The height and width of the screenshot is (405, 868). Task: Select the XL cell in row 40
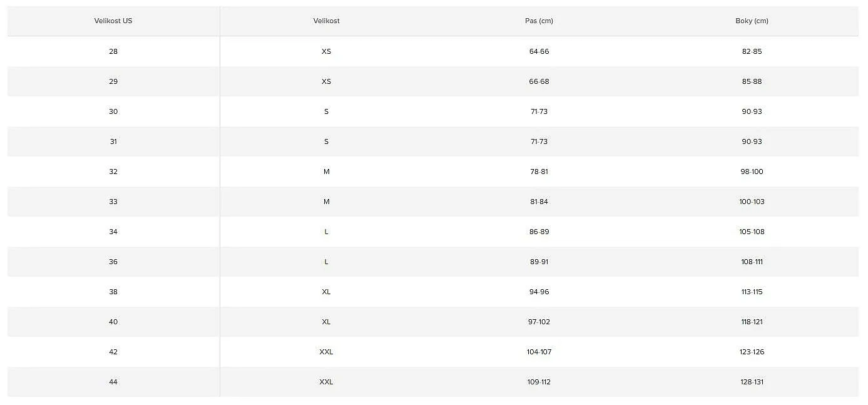[x=326, y=322]
